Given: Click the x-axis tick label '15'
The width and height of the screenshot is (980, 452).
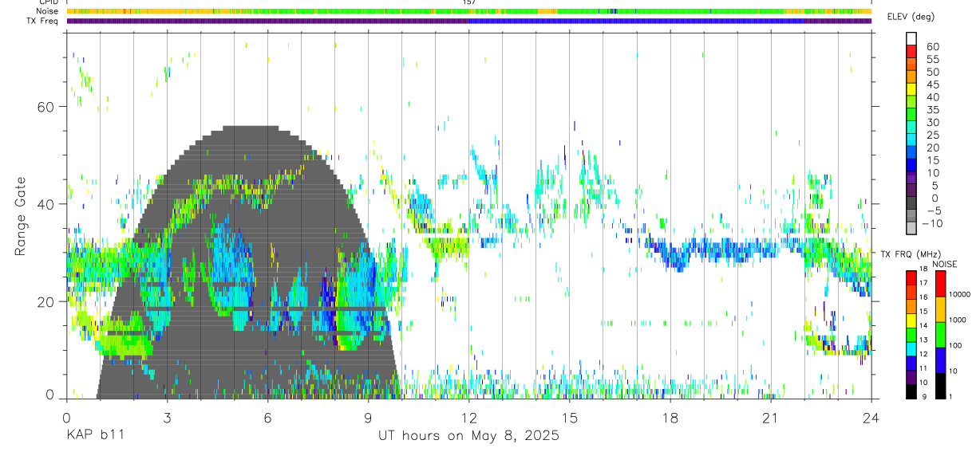Looking at the screenshot, I should click(x=569, y=418).
